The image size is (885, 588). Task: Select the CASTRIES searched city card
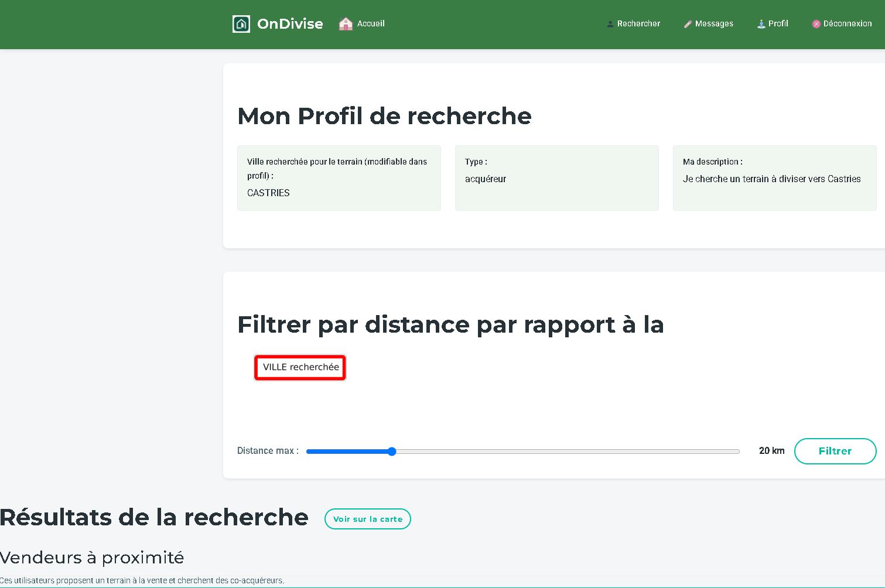point(339,178)
